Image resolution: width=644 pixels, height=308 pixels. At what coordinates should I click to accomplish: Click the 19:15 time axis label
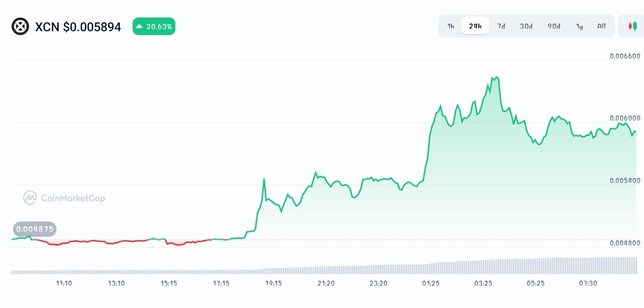click(274, 283)
